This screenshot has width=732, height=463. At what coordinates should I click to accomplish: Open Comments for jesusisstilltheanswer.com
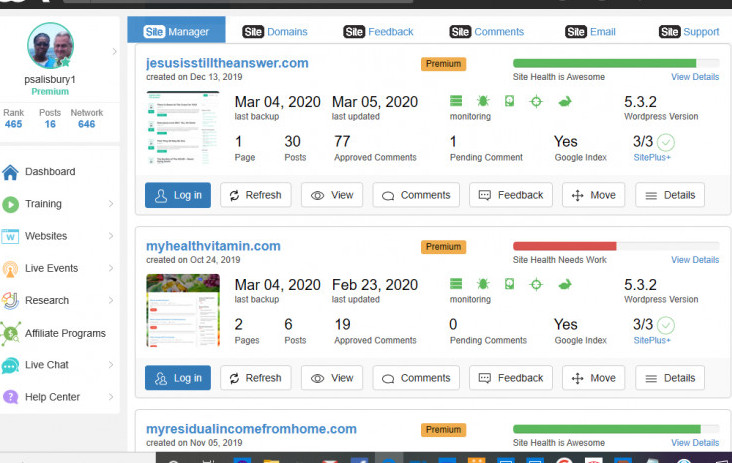point(416,195)
